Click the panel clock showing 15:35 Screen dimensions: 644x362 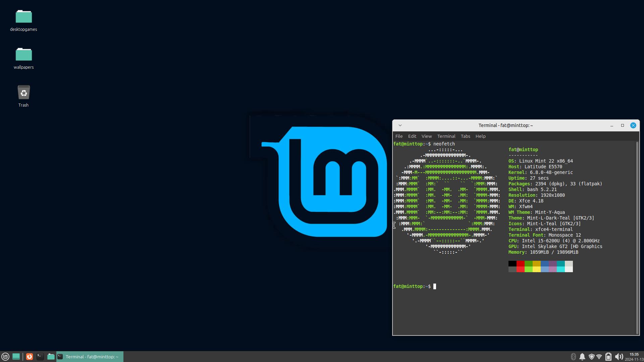pos(634,357)
